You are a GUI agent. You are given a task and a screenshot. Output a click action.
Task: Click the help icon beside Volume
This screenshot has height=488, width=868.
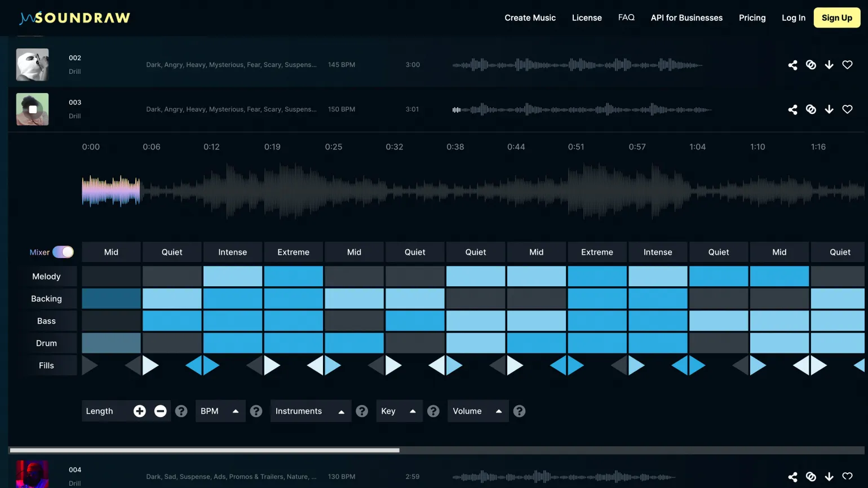519,411
